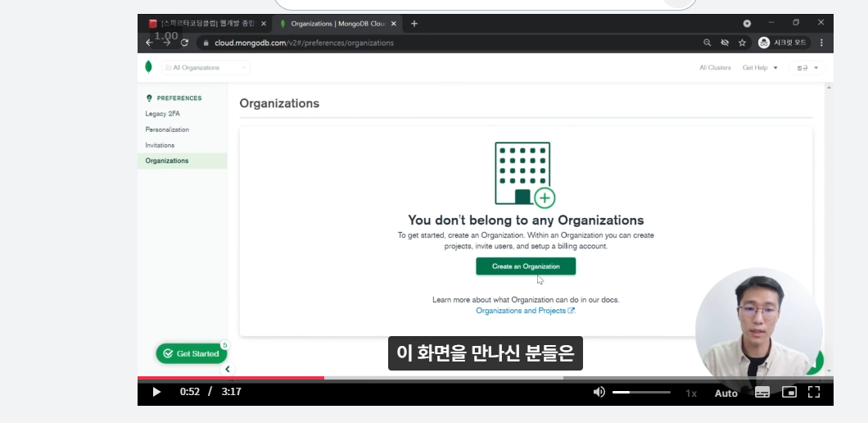This screenshot has height=423, width=868.
Task: Click the site lock icon in address bar
Action: (x=206, y=43)
